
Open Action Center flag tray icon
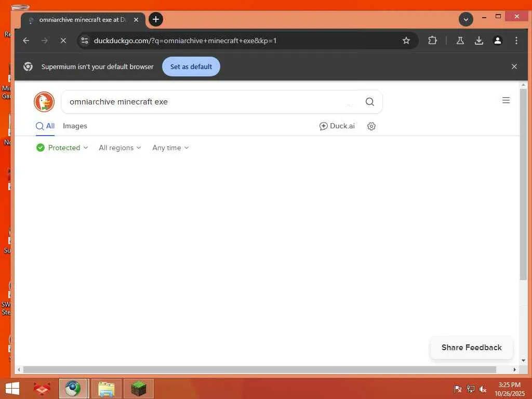[458, 389]
